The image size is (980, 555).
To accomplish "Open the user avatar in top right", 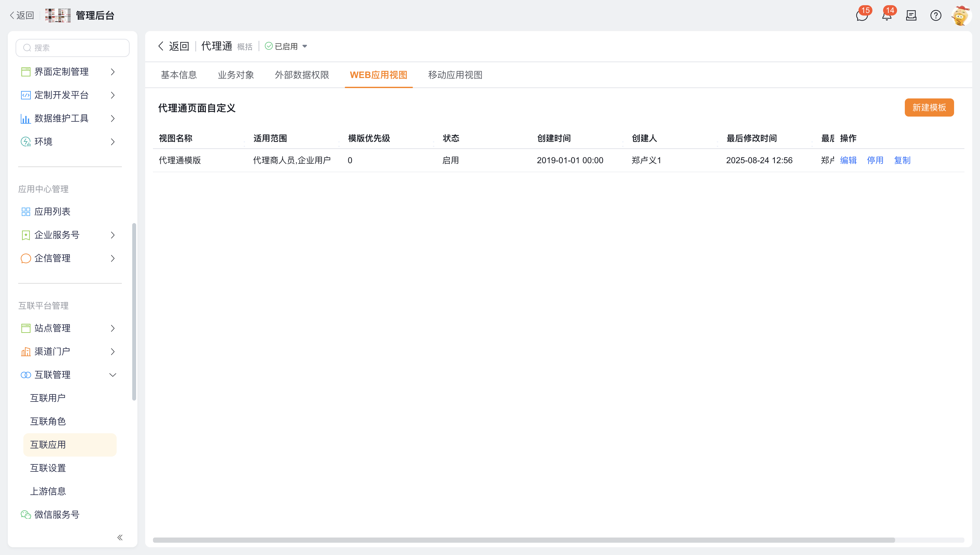I will coord(961,16).
